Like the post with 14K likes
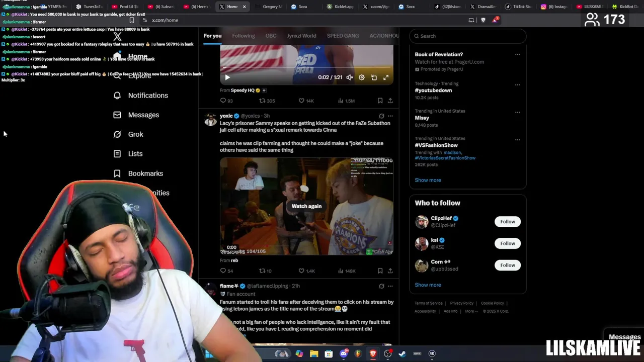The image size is (644, 362). click(x=306, y=101)
